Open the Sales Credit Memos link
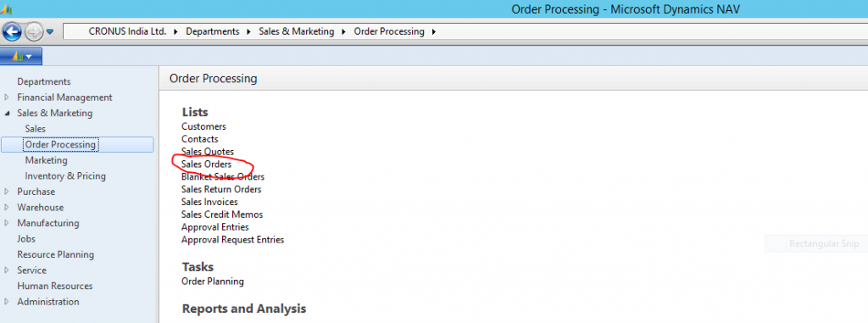 click(x=222, y=214)
